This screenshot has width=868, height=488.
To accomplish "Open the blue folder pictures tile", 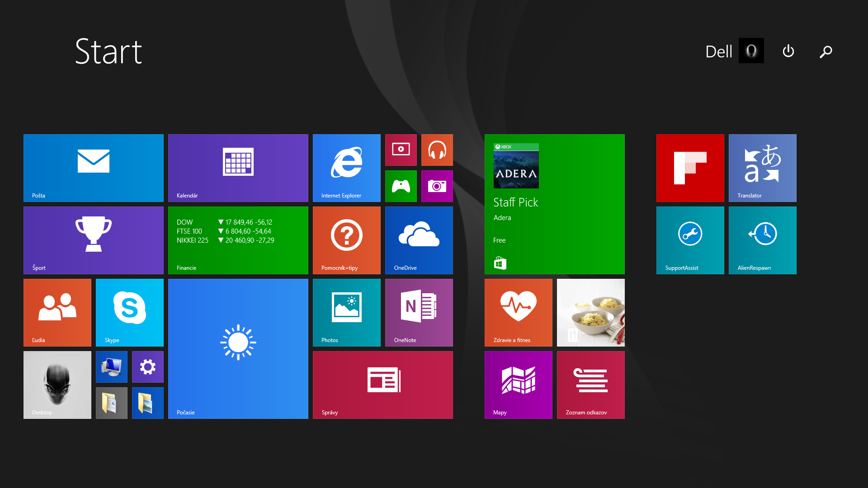I will click(x=148, y=403).
